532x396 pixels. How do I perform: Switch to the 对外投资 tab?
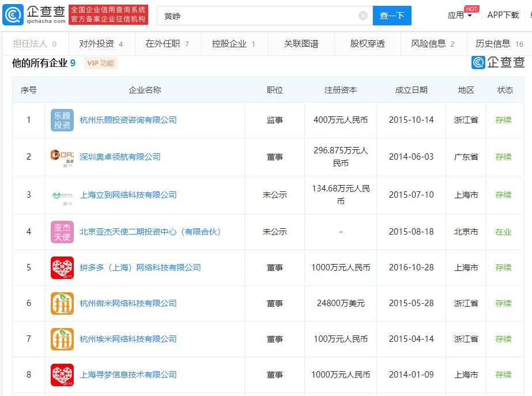(x=101, y=44)
